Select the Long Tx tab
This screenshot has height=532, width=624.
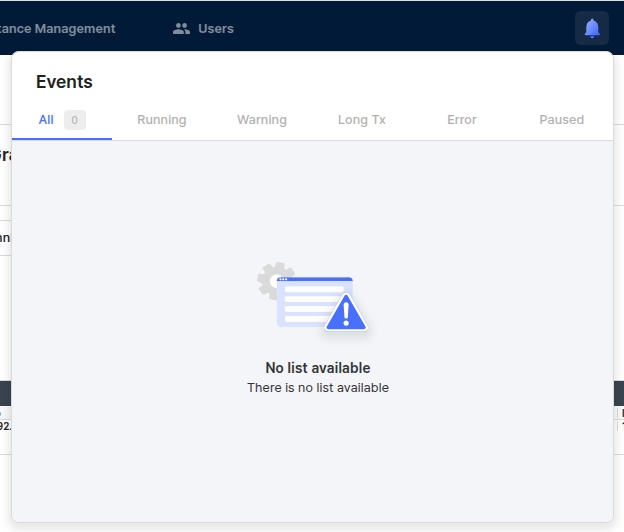tap(362, 120)
